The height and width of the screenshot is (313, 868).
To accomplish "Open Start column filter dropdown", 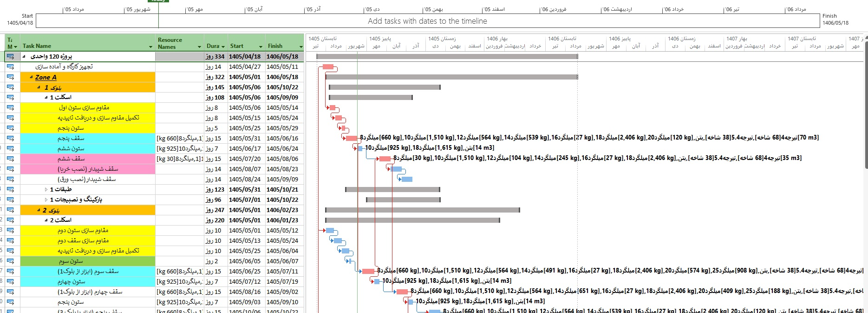I will pos(261,47).
